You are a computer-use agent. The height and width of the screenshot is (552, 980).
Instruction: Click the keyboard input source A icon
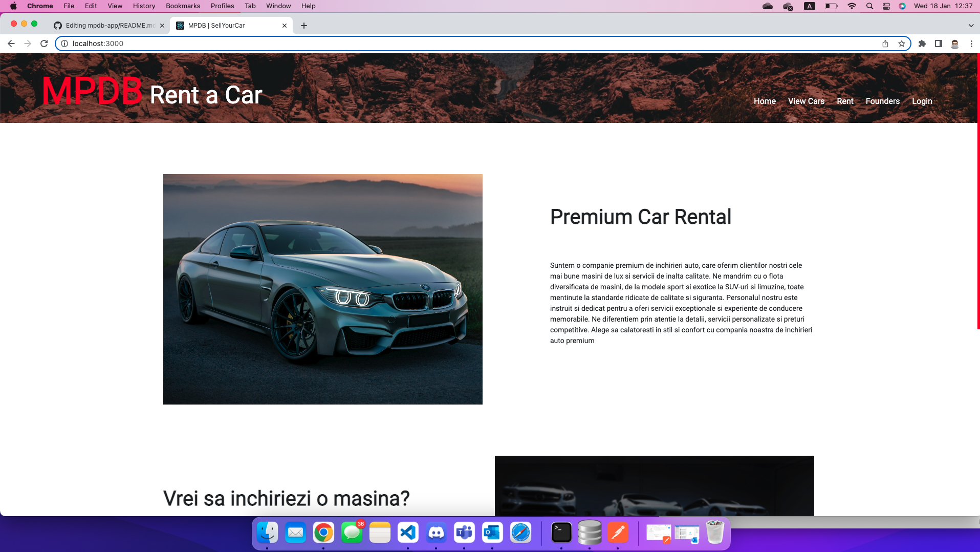[810, 6]
